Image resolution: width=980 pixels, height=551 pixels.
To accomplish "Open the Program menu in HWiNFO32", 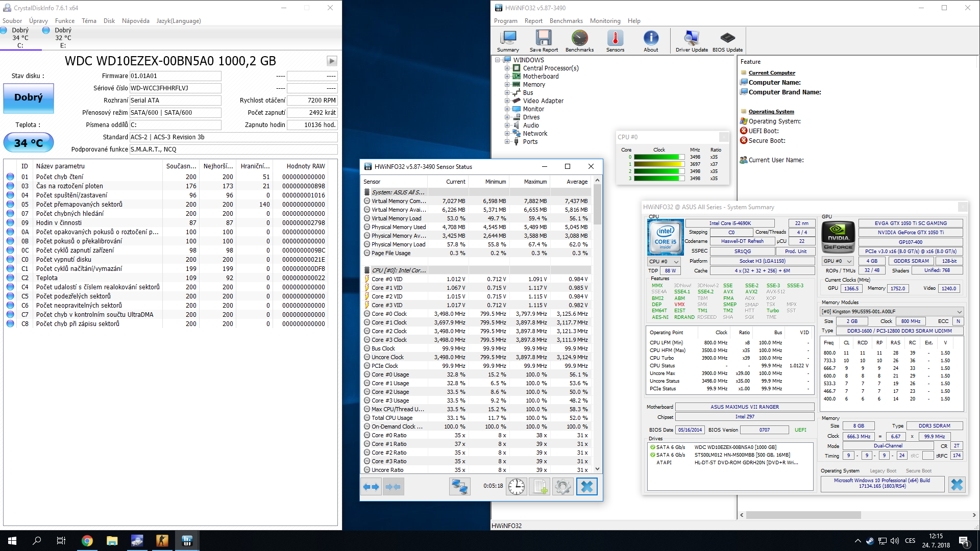I will 506,21.
